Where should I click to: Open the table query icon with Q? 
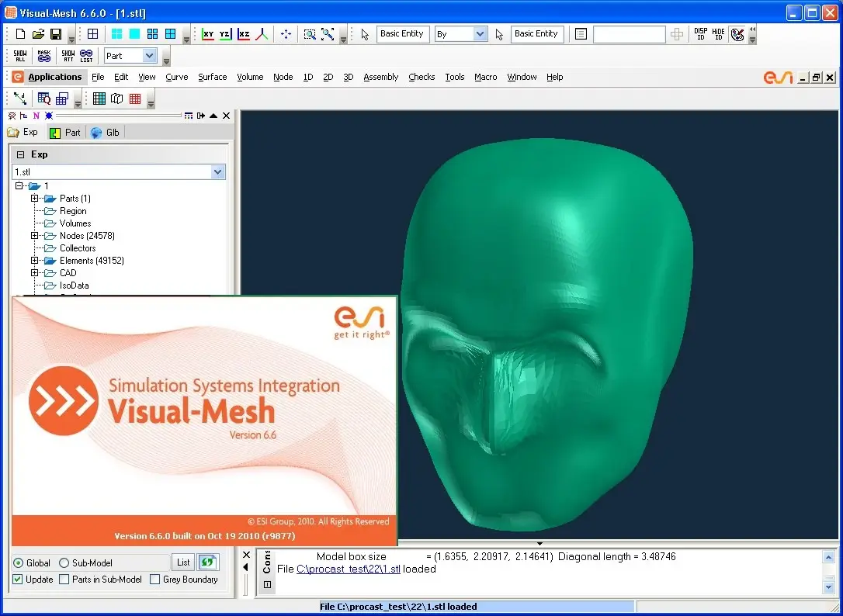pyautogui.click(x=44, y=99)
